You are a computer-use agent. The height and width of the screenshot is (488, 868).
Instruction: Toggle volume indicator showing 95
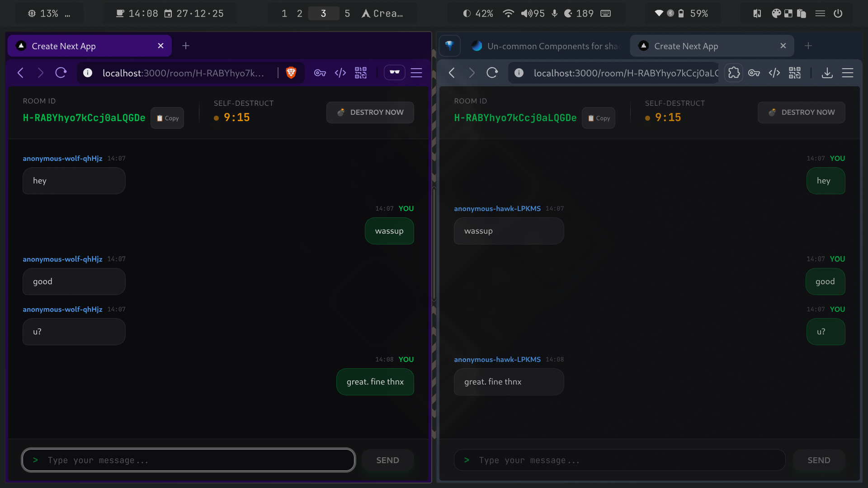[x=533, y=14]
